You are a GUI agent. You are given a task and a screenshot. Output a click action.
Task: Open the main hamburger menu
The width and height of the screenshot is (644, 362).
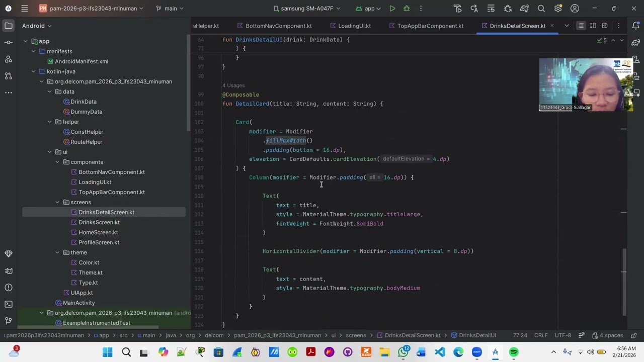pyautogui.click(x=25, y=9)
